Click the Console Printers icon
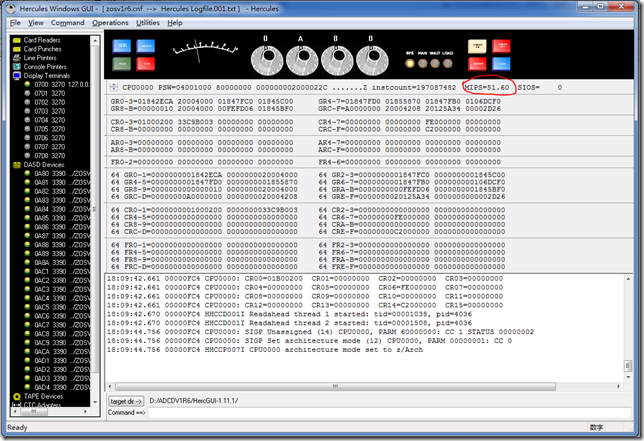Viewport: 644px width, 441px height. [17, 67]
